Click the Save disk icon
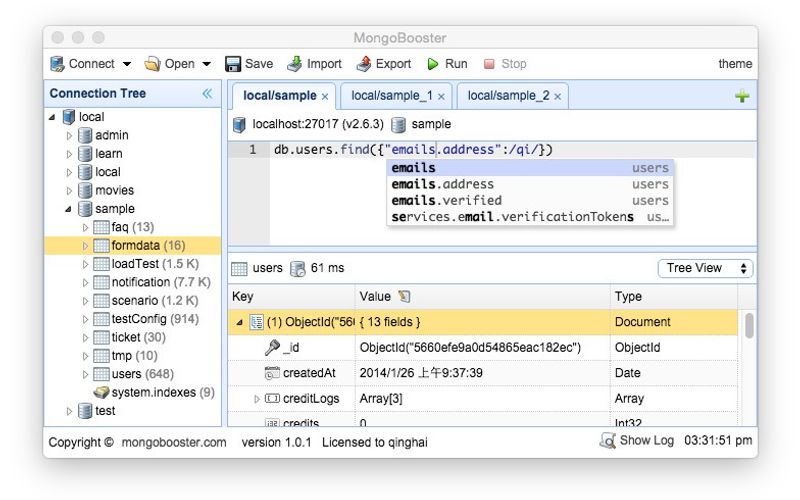Screen dimensions: 800x500 233,64
